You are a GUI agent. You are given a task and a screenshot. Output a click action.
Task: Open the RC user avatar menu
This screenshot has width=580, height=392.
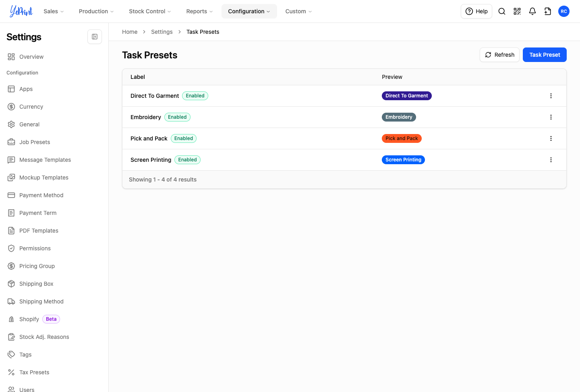564,11
